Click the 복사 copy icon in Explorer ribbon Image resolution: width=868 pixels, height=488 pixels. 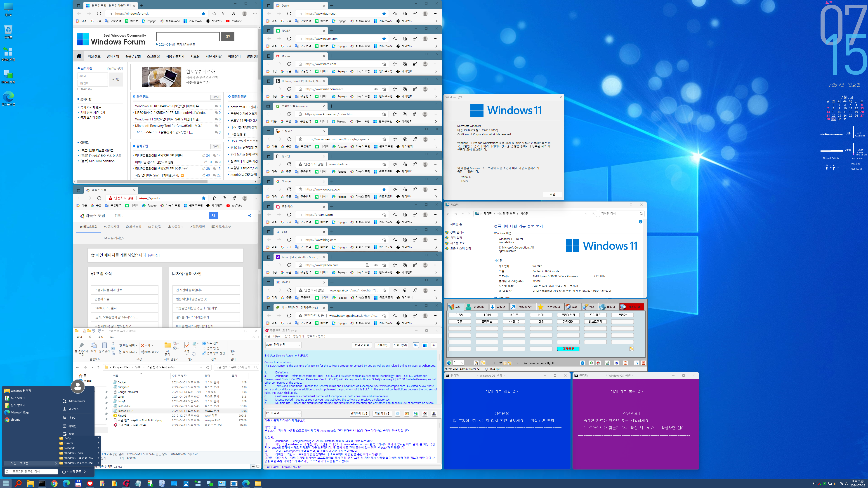[94, 347]
